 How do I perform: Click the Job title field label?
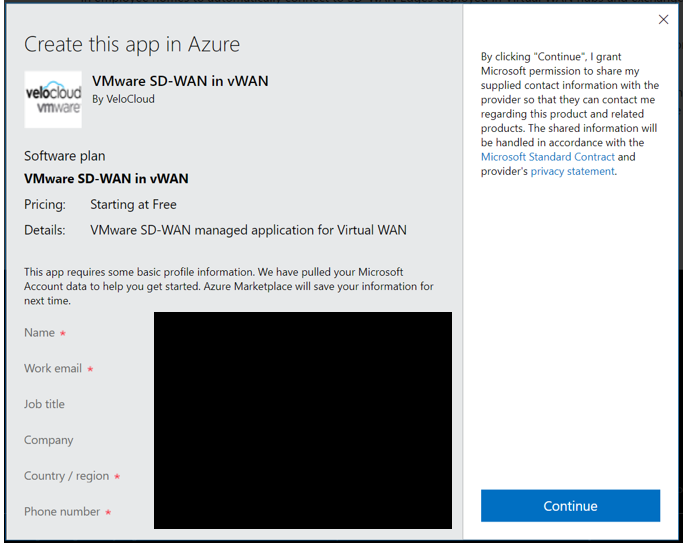[44, 404]
